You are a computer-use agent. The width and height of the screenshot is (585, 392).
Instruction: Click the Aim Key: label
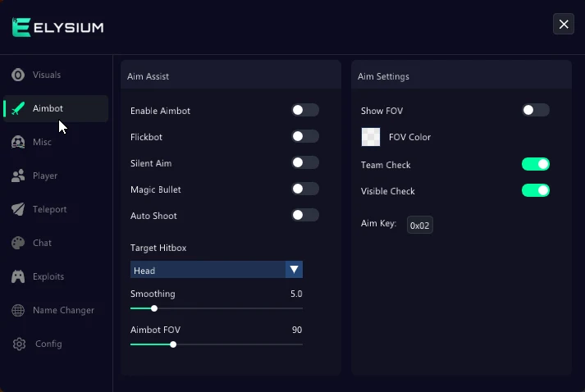(x=378, y=223)
